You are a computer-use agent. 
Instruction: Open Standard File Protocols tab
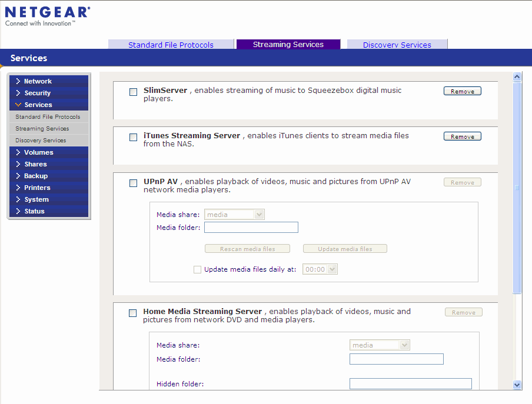(171, 45)
